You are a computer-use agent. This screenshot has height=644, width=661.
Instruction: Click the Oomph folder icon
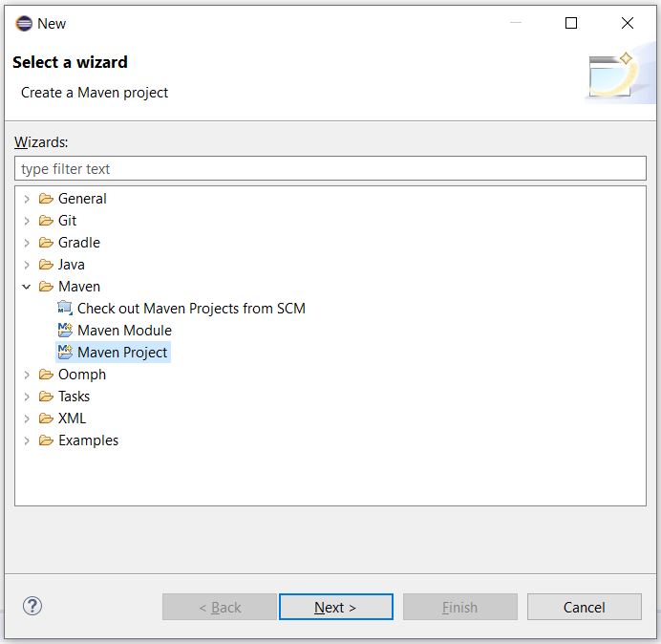coord(46,375)
